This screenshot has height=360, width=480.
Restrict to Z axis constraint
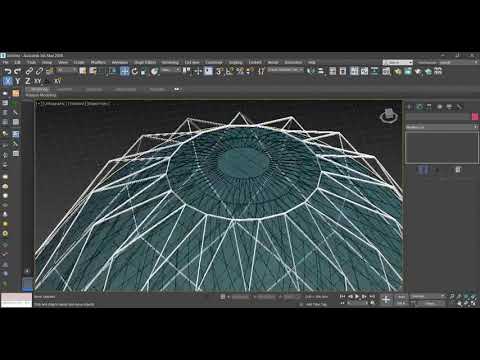(28, 81)
